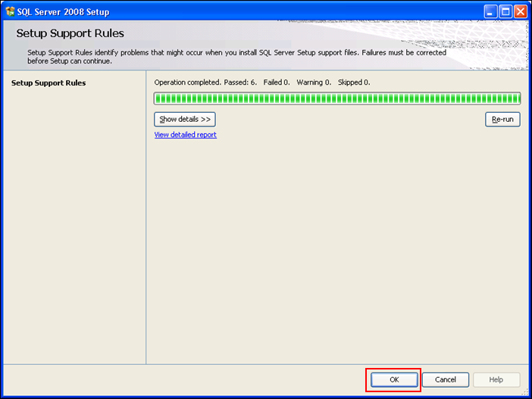This screenshot has height=399, width=532.
Task: Click the green progress bar
Action: coord(337,98)
